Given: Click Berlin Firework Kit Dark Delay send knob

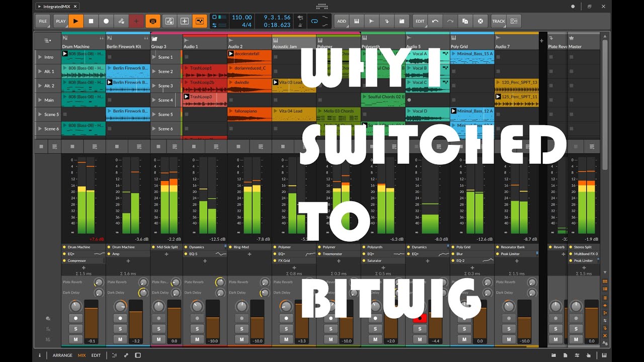Looking at the screenshot, I should pyautogui.click(x=143, y=292).
